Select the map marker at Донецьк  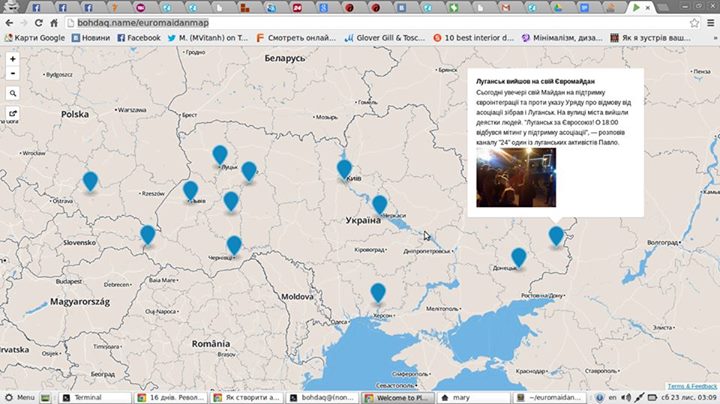click(x=518, y=256)
